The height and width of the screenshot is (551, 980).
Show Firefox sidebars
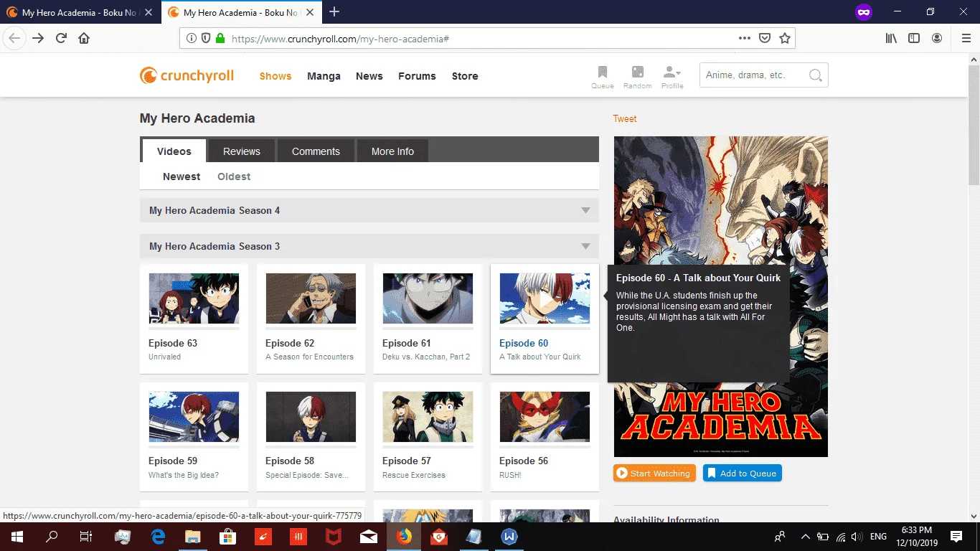914,38
